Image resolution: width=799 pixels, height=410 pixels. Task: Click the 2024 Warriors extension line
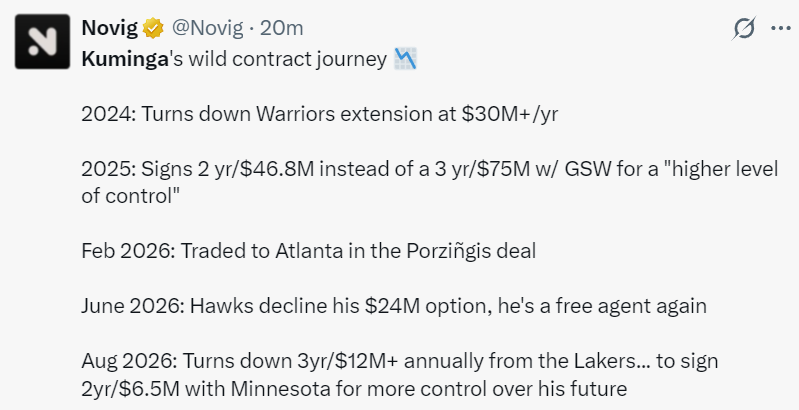(x=319, y=114)
